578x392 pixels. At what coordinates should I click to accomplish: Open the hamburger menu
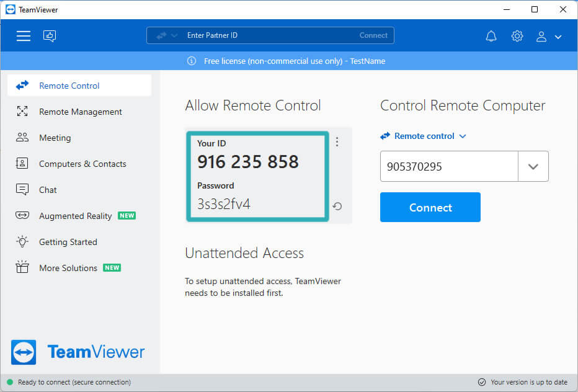(x=23, y=36)
